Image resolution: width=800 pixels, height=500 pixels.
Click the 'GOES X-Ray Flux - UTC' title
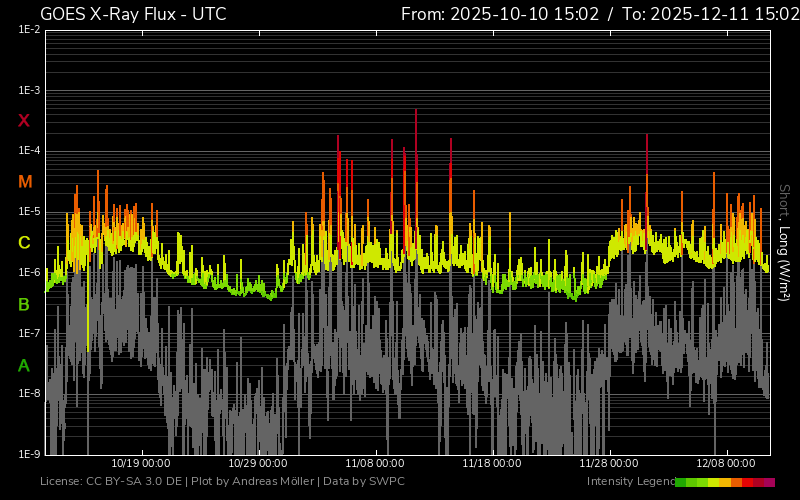click(133, 14)
